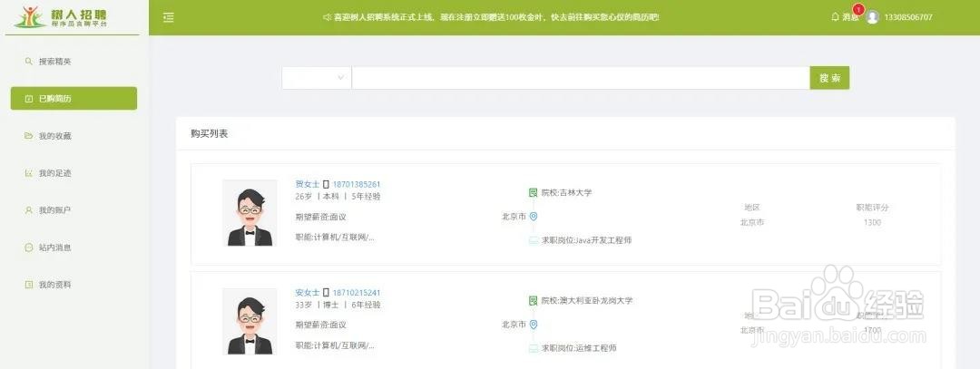
Task: Click the school icon beside 院校:吉林大学
Action: [x=534, y=193]
